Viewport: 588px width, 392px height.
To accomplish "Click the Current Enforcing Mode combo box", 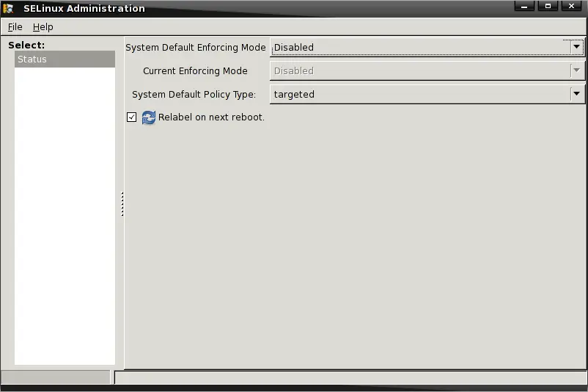I will click(x=427, y=70).
